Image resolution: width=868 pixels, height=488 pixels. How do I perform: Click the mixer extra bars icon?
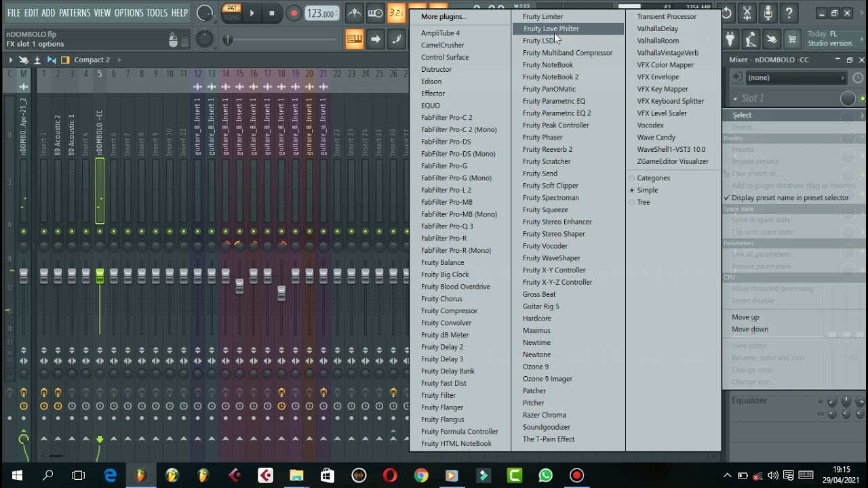(38, 60)
